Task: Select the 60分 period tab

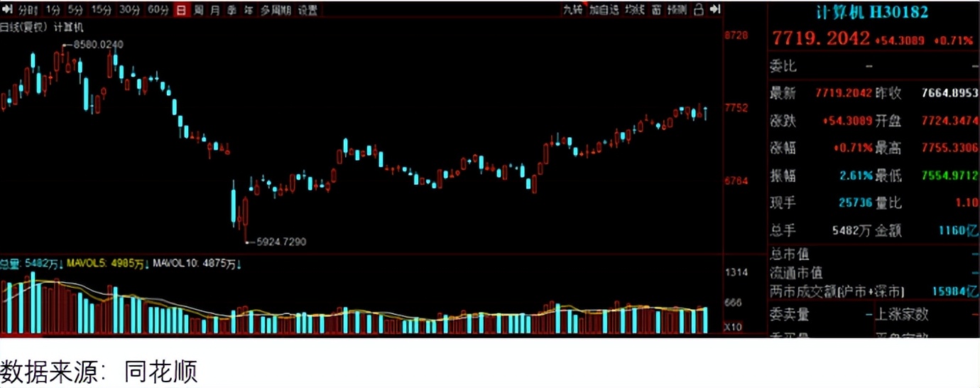Action: (x=158, y=10)
